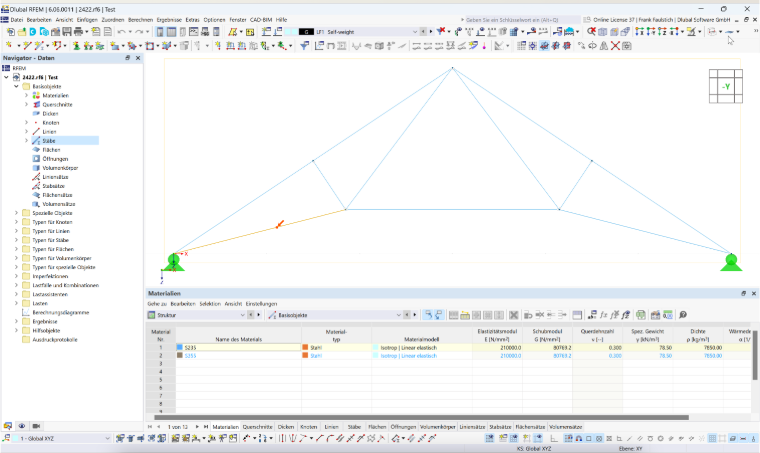Image resolution: width=760 pixels, height=453 pixels.
Task: Click the Save file icon in top toolbar
Action: tap(66, 31)
